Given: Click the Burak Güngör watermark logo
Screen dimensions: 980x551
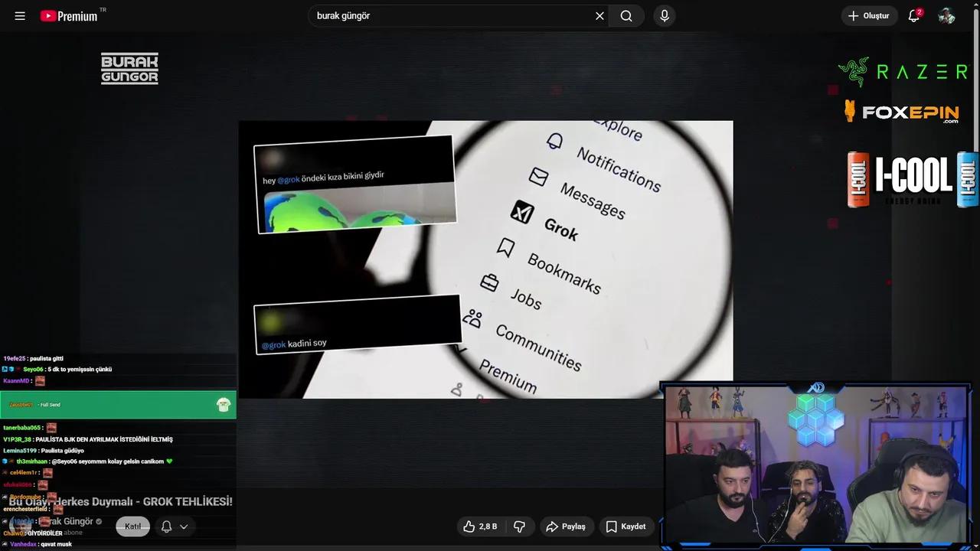Looking at the screenshot, I should point(129,68).
